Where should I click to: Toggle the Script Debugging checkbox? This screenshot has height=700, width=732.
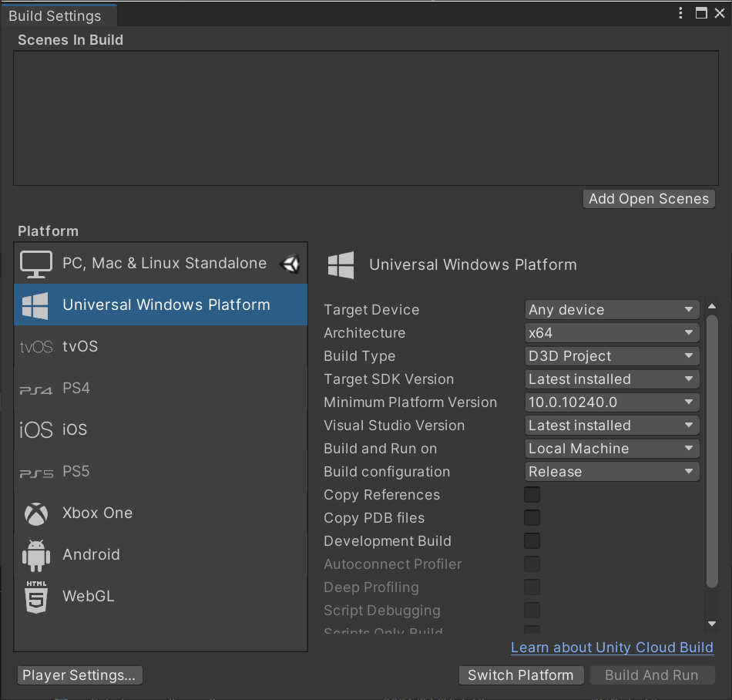click(532, 611)
